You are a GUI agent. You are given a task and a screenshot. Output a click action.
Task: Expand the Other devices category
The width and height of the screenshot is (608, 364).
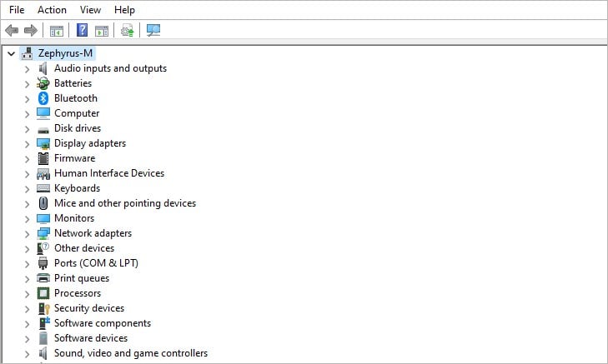(27, 249)
